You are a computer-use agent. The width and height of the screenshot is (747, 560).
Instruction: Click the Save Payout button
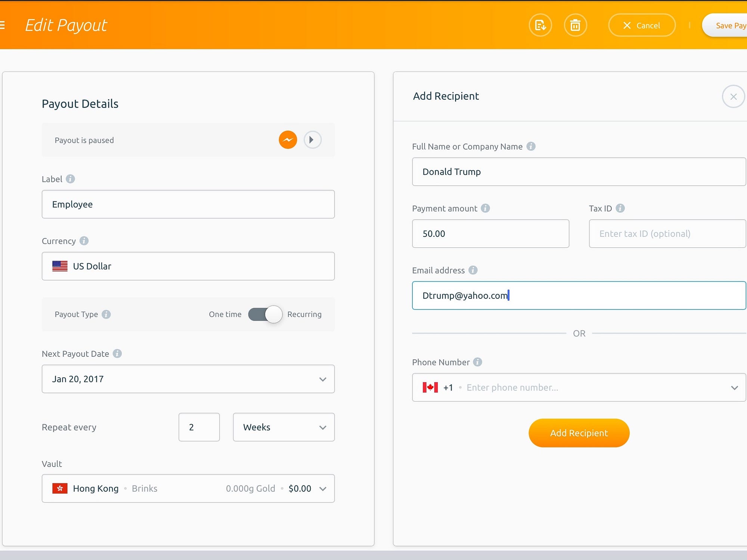click(726, 25)
